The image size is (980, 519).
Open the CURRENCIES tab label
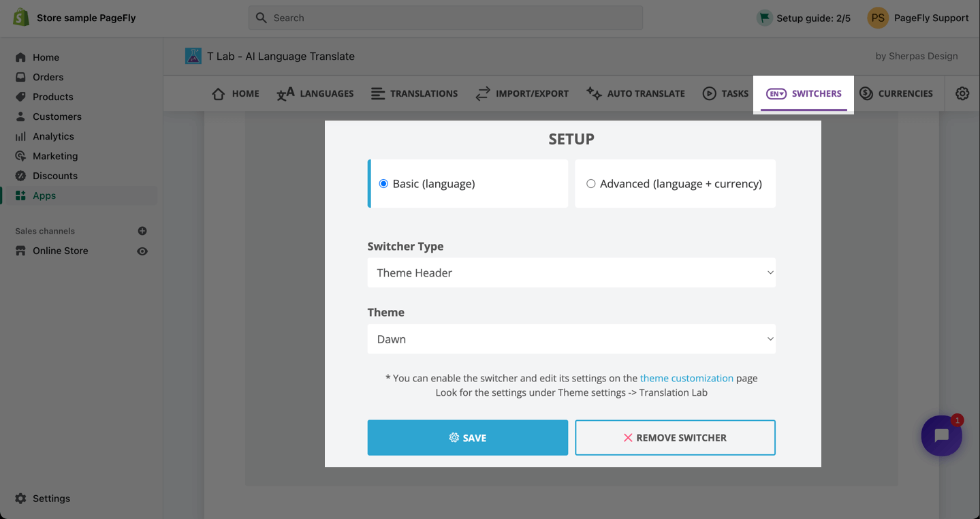(906, 93)
